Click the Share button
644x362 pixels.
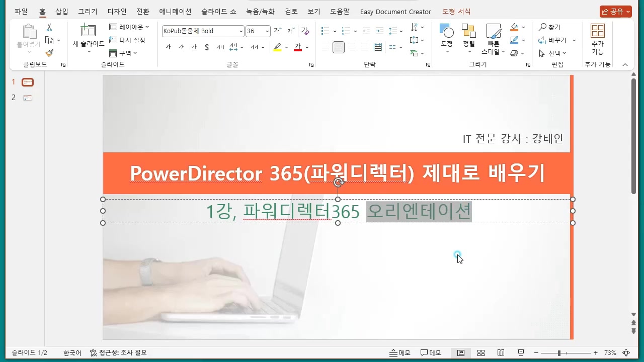tap(615, 12)
